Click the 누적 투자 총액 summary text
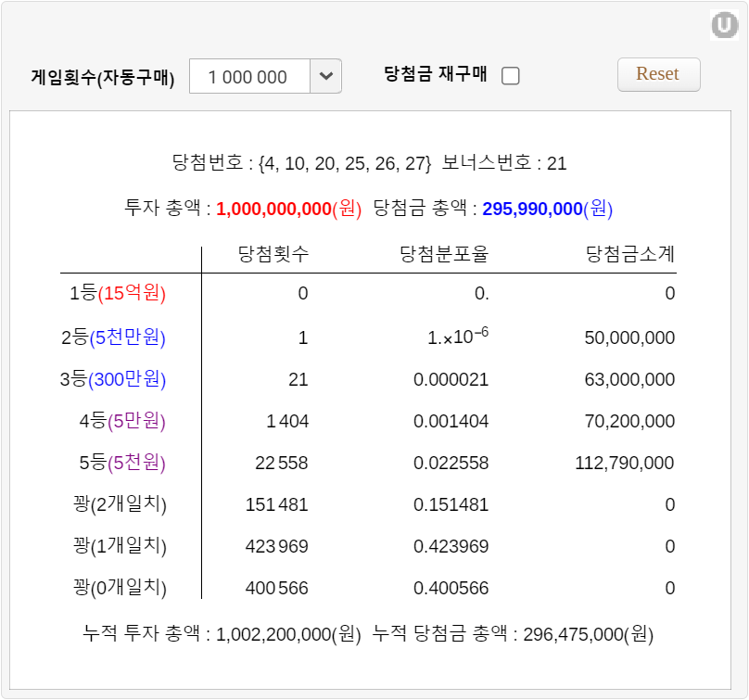This screenshot has height=700, width=749. 222,634
